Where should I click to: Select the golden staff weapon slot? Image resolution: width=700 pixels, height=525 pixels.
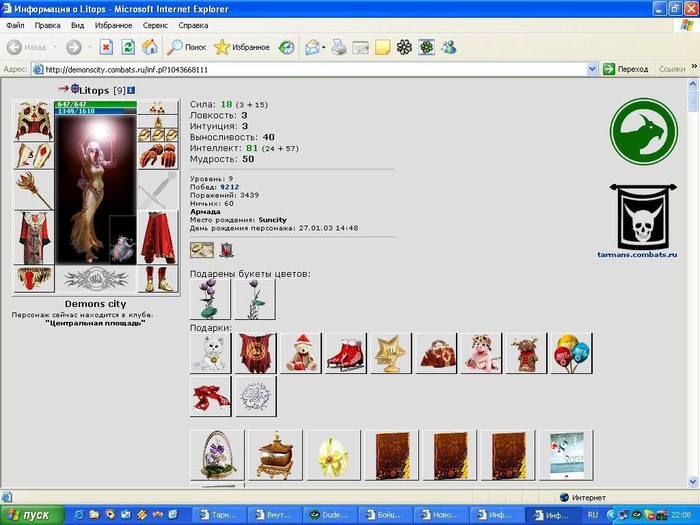(x=33, y=189)
